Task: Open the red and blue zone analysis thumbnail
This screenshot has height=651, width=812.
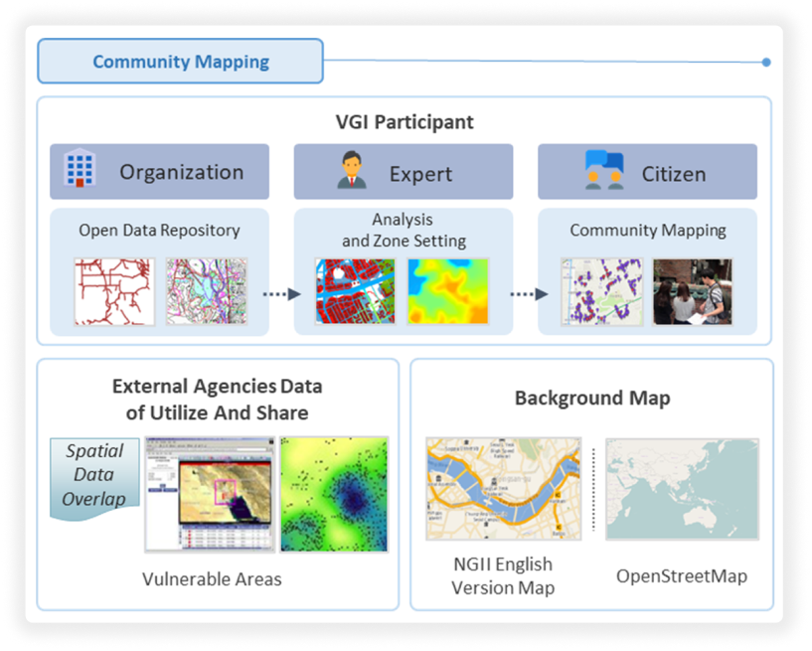Action: 355,291
